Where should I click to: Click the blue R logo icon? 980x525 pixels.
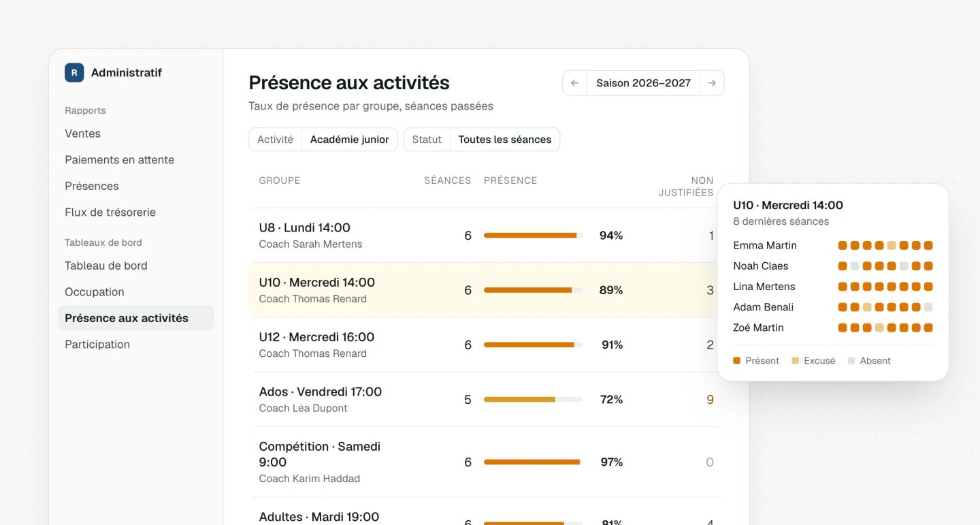[74, 73]
